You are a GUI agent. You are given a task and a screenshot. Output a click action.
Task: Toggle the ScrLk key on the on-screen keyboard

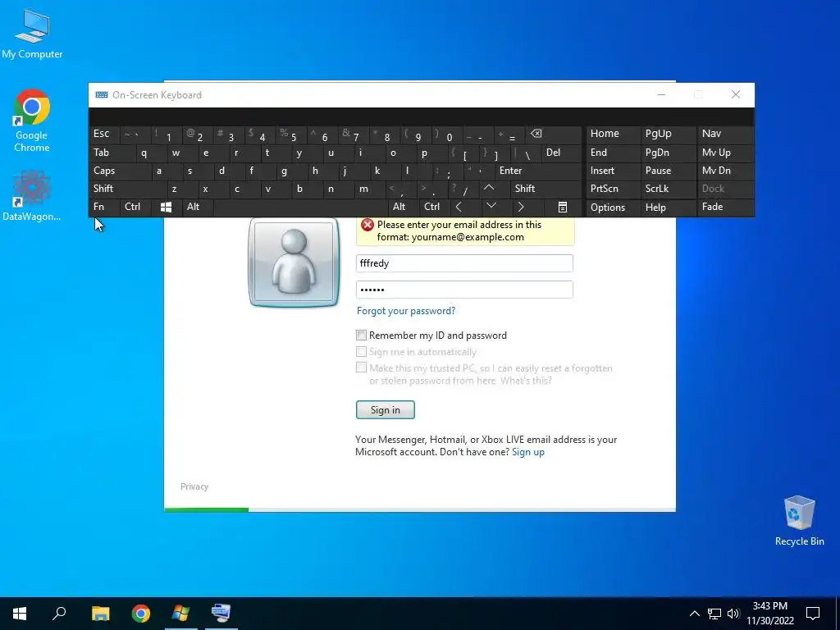click(x=668, y=189)
